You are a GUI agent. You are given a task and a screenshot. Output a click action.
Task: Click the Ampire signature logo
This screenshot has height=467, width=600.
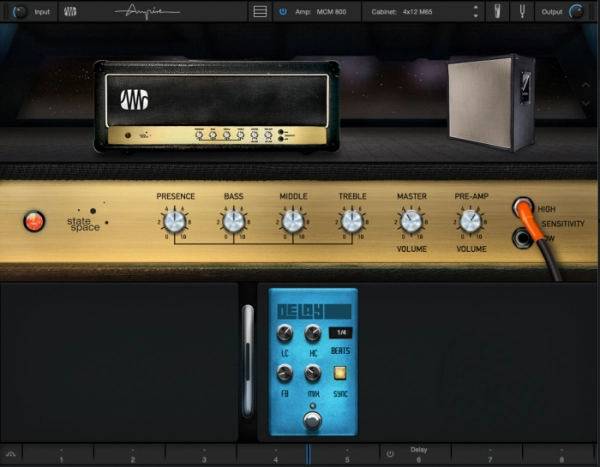147,12
